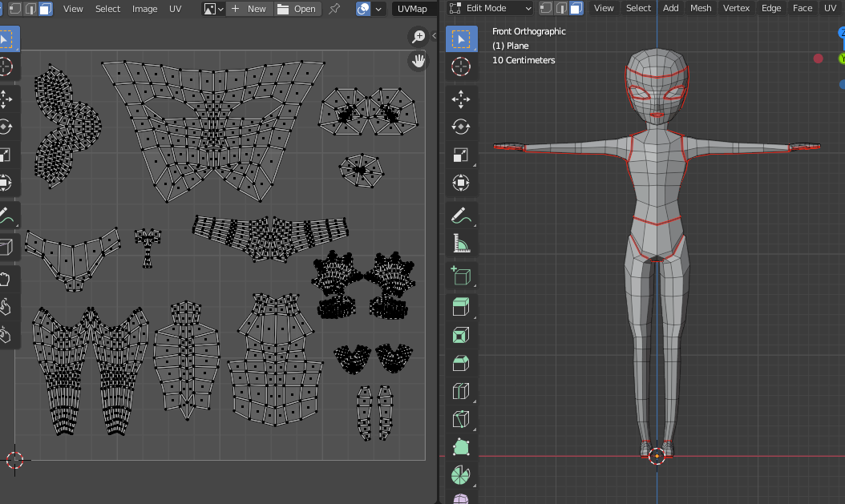Click the New image button
This screenshot has width=845, height=504.
pos(249,9)
